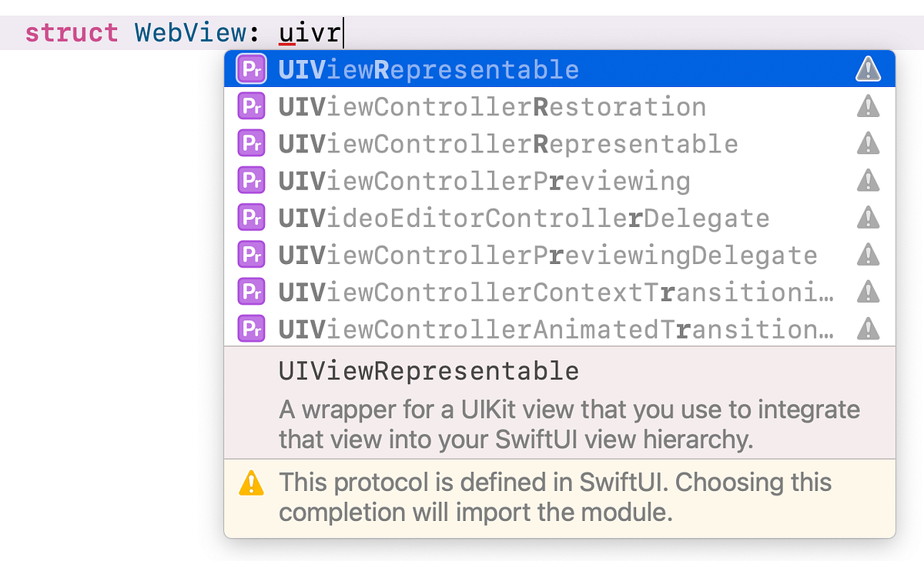Click the Pr icon next to UIViewControllerRestoration

coord(251,105)
